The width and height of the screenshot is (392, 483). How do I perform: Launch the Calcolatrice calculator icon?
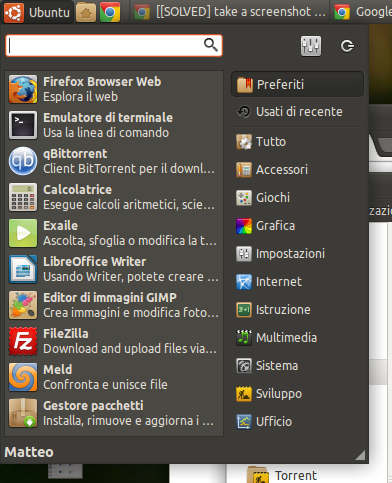click(x=23, y=197)
